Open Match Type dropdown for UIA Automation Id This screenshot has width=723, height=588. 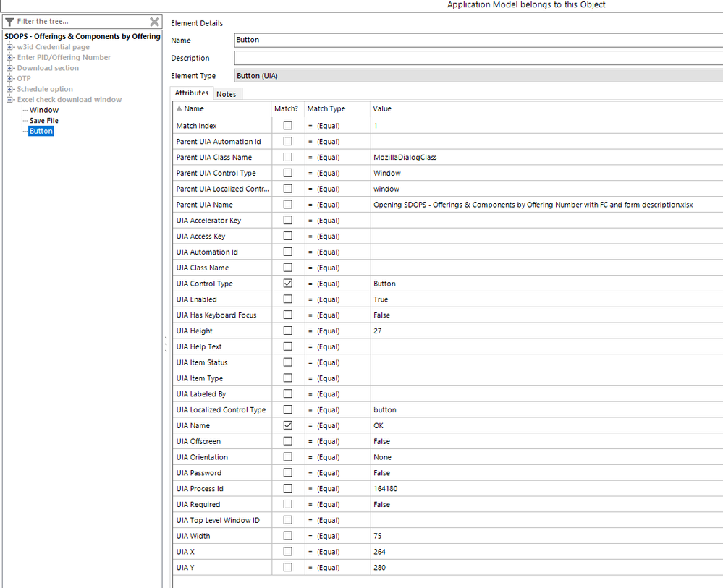pos(337,252)
